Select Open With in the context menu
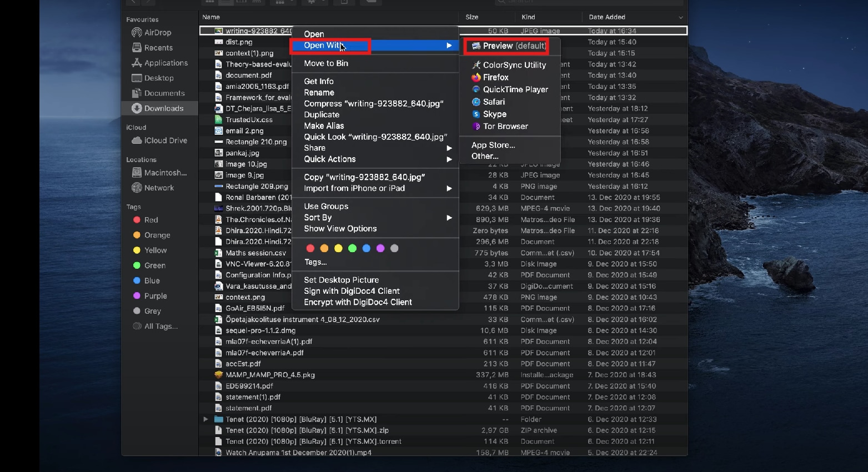This screenshot has height=472, width=868. [375, 46]
